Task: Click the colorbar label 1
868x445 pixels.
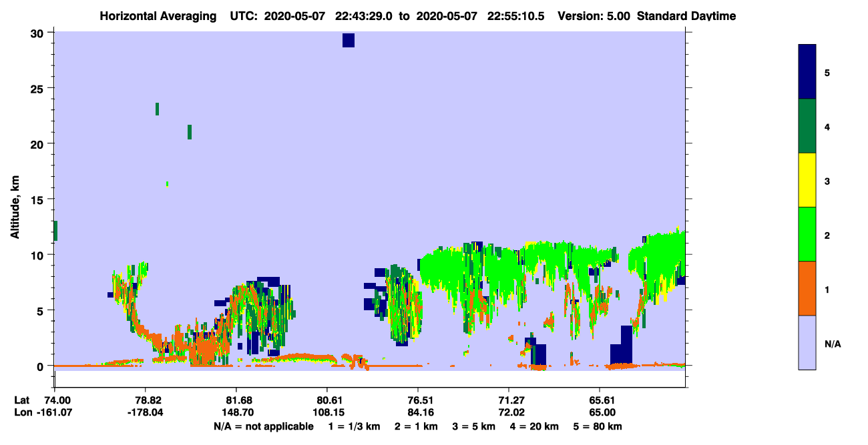Action: [827, 290]
